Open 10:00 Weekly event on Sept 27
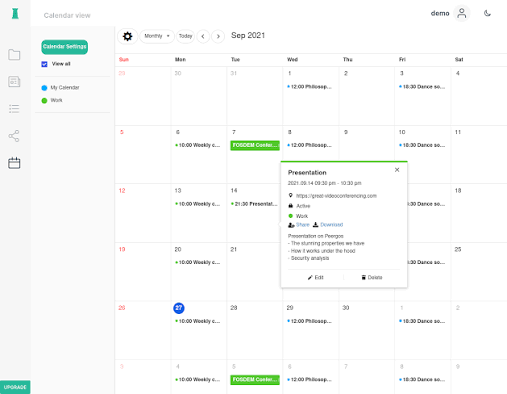The width and height of the screenshot is (507, 394). click(x=199, y=321)
